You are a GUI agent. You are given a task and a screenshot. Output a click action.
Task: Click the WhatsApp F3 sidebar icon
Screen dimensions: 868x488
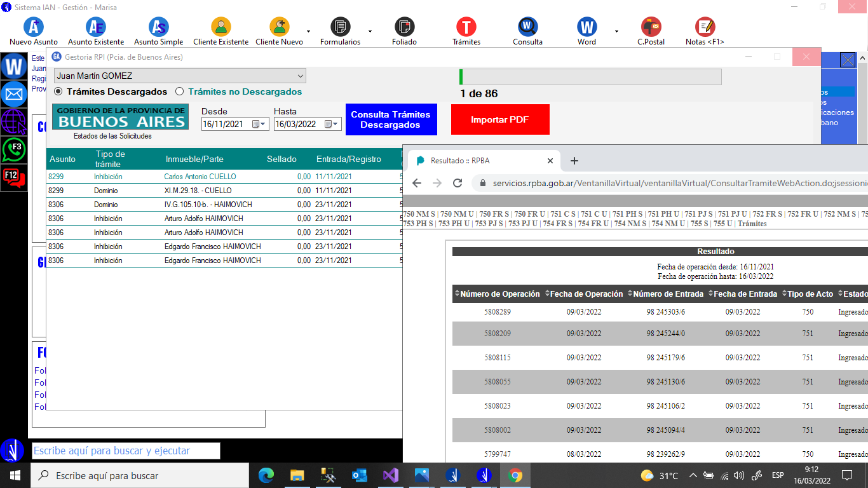pyautogui.click(x=14, y=150)
